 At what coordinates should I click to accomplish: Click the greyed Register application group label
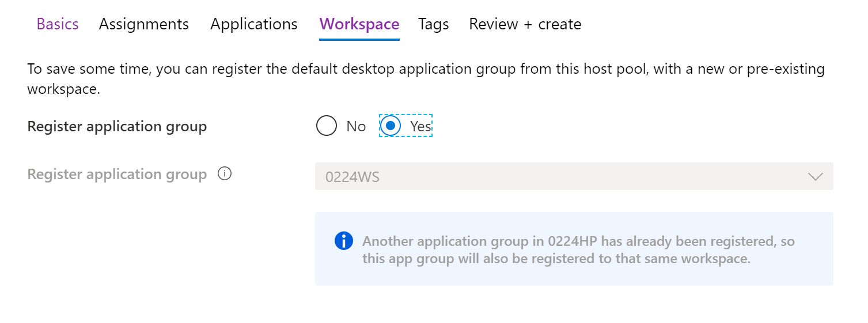point(117,174)
